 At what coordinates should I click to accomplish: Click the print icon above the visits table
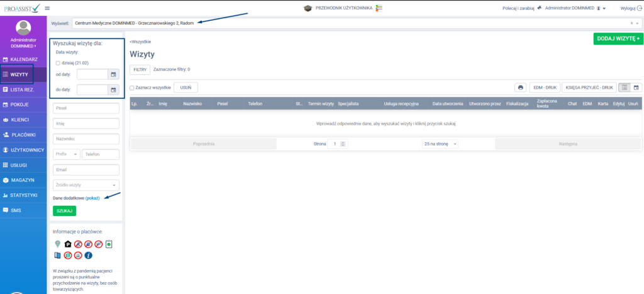tap(521, 88)
